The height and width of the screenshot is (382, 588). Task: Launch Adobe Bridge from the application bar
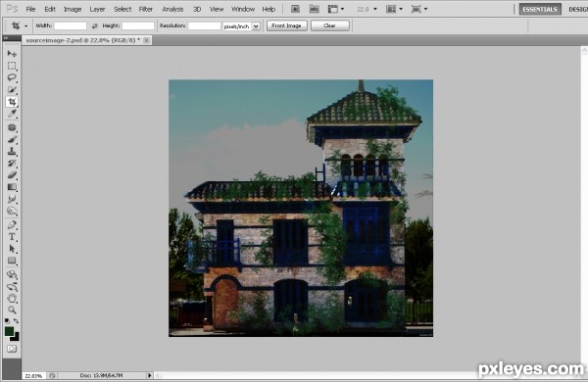click(x=296, y=9)
